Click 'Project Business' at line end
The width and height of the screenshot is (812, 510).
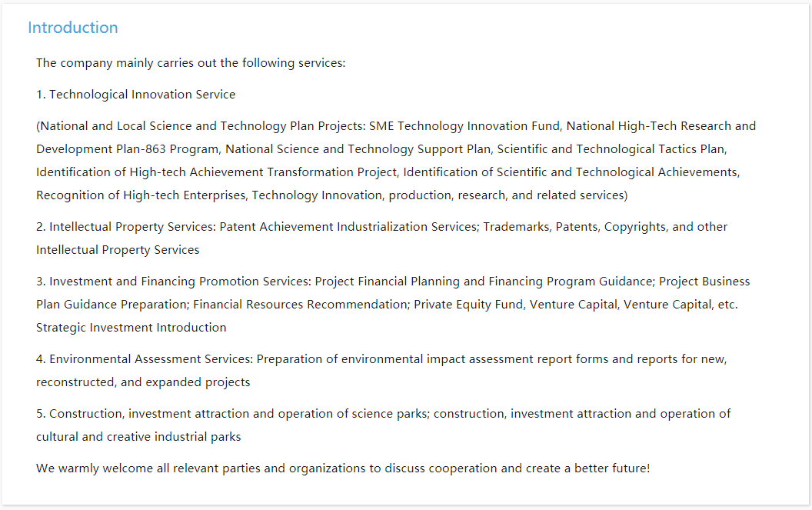click(704, 282)
